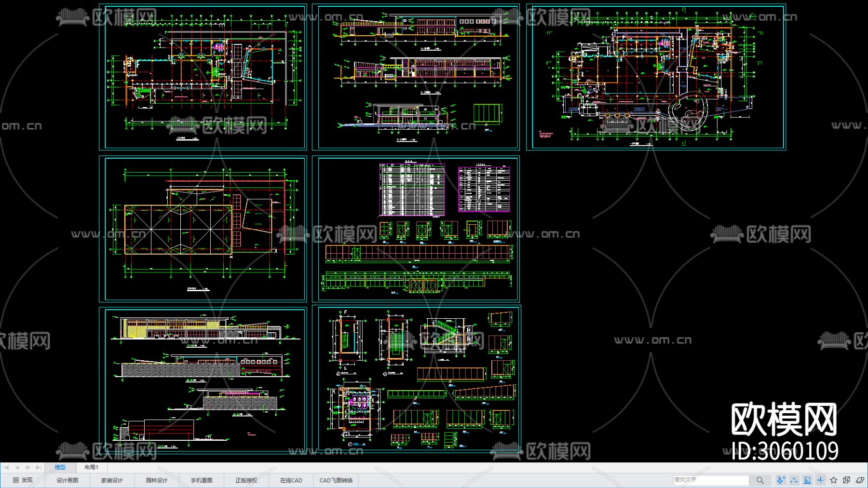Open the 3D cube view icon

[x=846, y=480]
